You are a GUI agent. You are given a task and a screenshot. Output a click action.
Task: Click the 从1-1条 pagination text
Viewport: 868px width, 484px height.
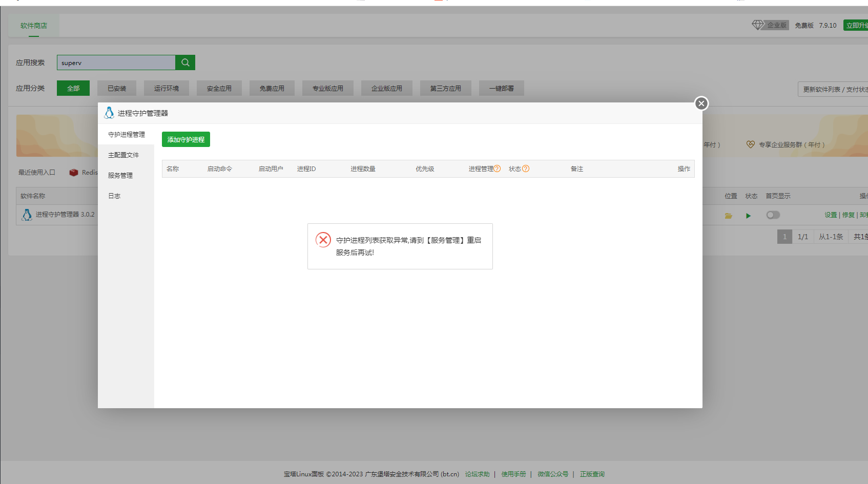[x=831, y=237]
